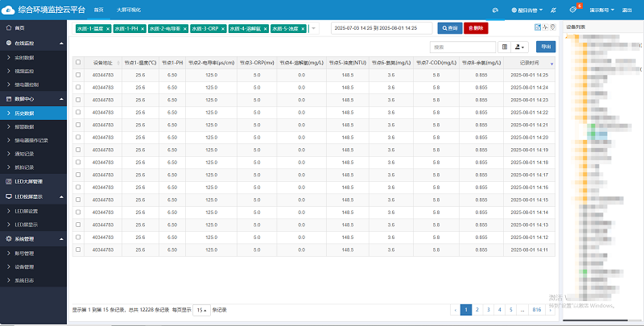Toggle the select-all checkbox in table header
Image resolution: width=644 pixels, height=326 pixels.
78,62
